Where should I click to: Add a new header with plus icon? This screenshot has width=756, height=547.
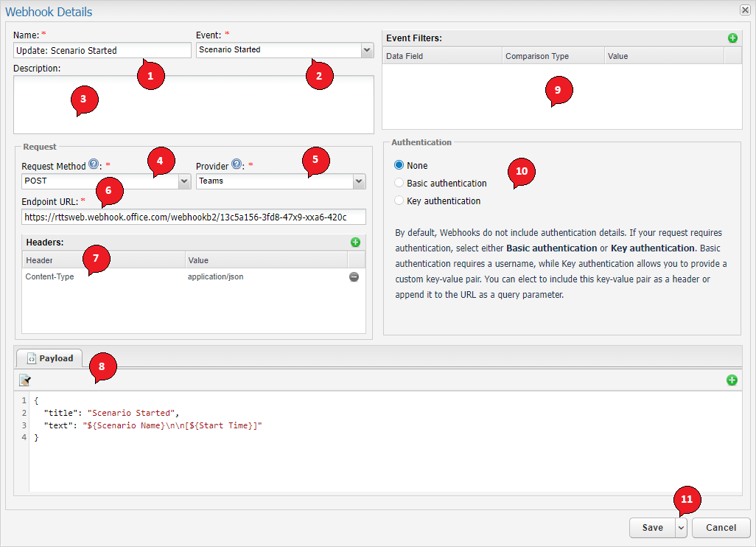point(355,242)
